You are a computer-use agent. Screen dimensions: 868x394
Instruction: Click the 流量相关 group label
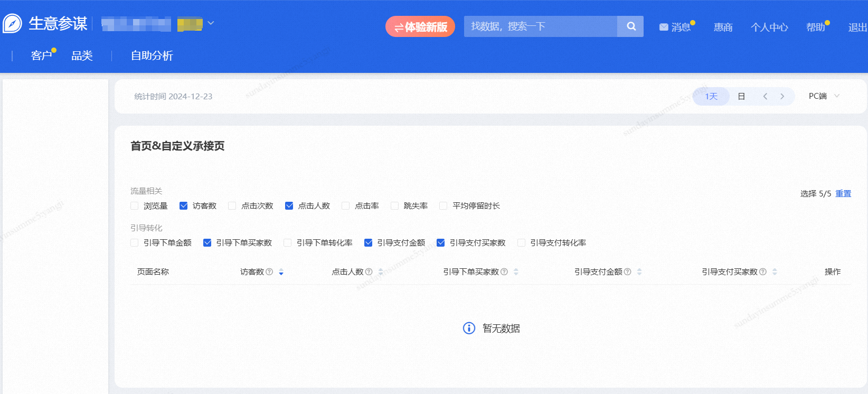146,191
